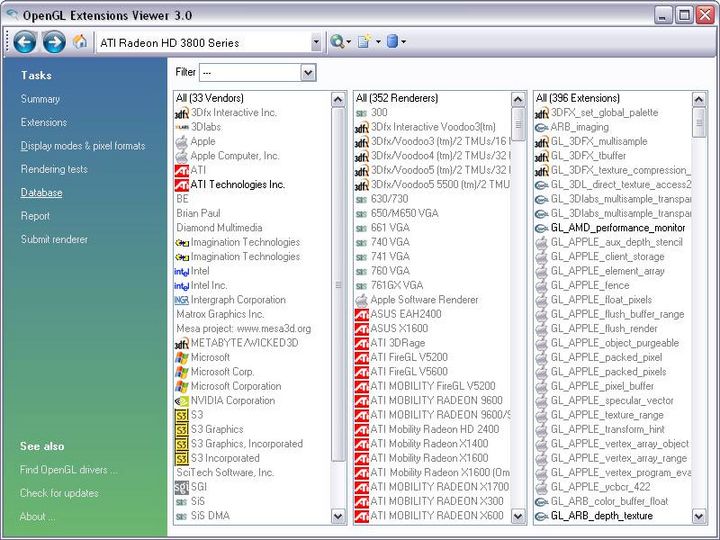Click Apple icon beside Apple Software Renderer
This screenshot has height=540, width=720.
point(362,300)
